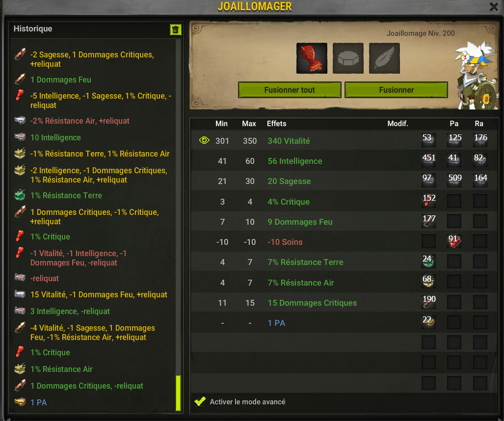This screenshot has height=421, width=504.
Task: Close the Joaillomager window
Action: (494, 6)
